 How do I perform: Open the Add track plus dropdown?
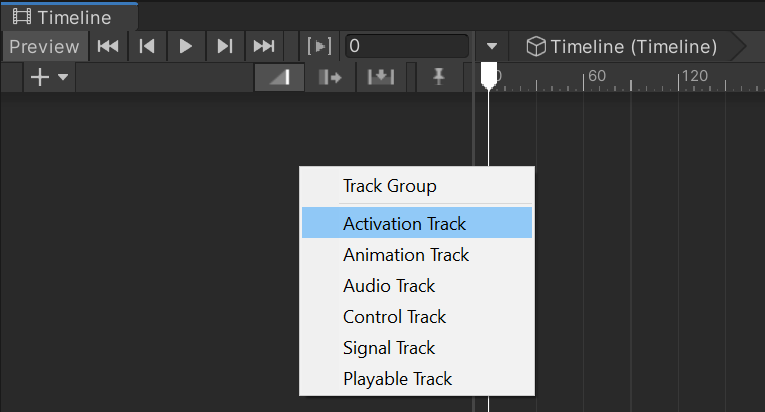(x=48, y=78)
